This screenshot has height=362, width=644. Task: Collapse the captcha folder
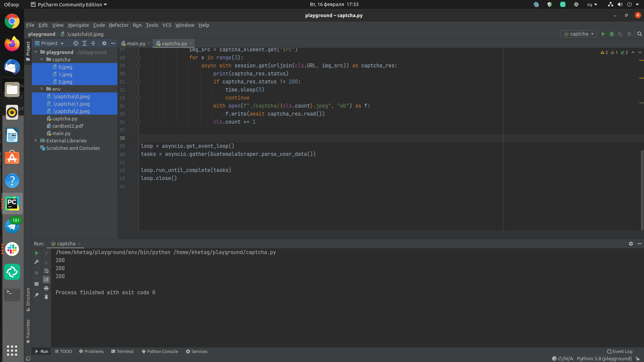tap(42, 59)
